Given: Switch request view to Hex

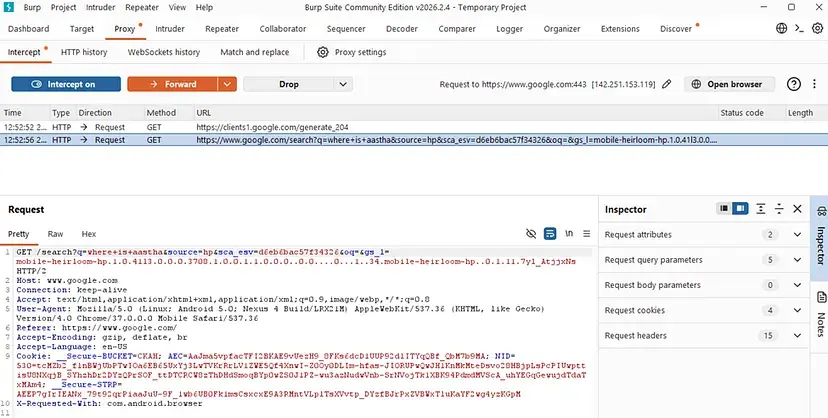Looking at the screenshot, I should pyautogui.click(x=89, y=234).
